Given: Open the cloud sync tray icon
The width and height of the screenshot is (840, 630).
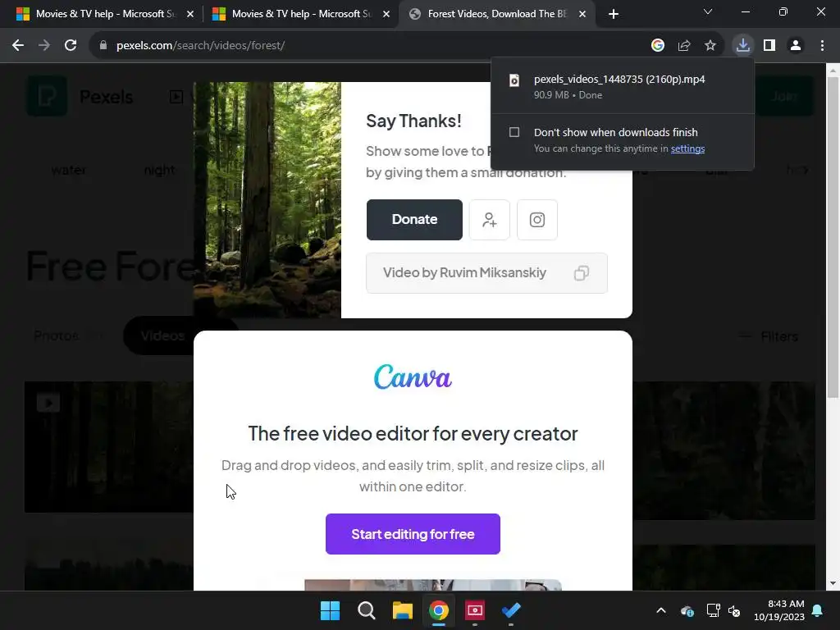Looking at the screenshot, I should pyautogui.click(x=687, y=610).
